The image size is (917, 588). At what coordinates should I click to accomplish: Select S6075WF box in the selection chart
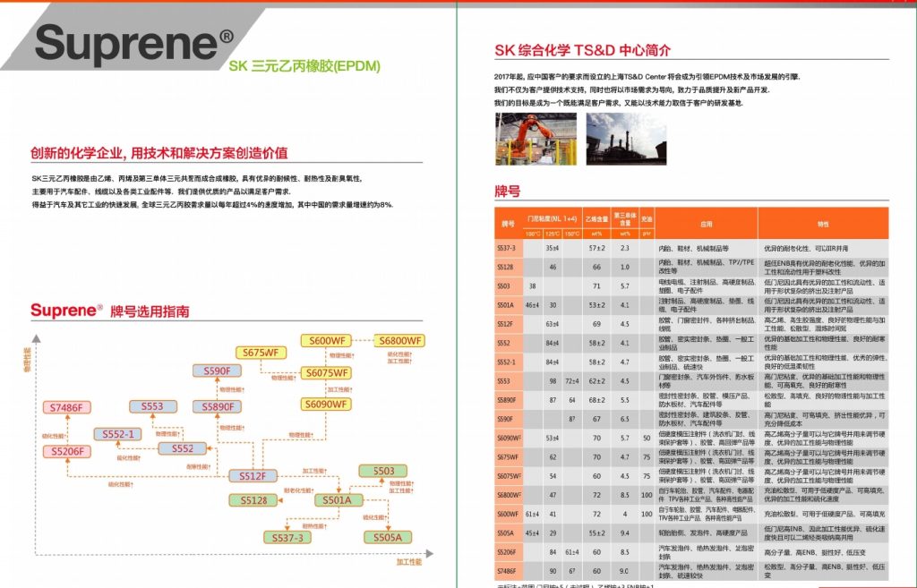[x=326, y=372]
